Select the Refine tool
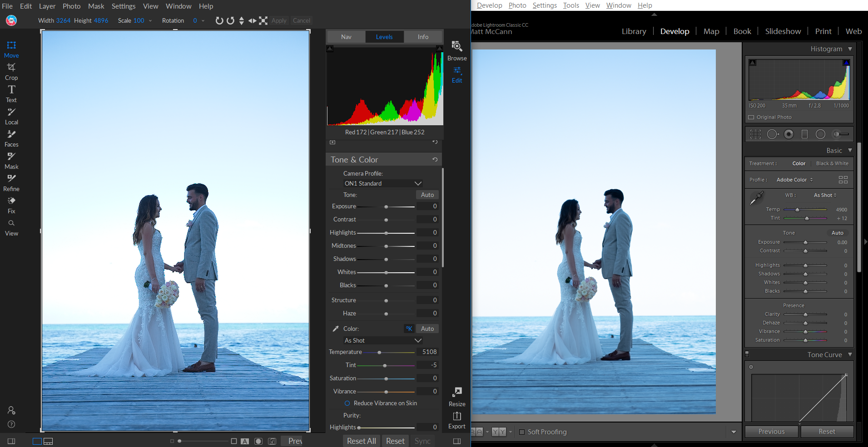Viewport: 868px width, 447px height. (11, 182)
